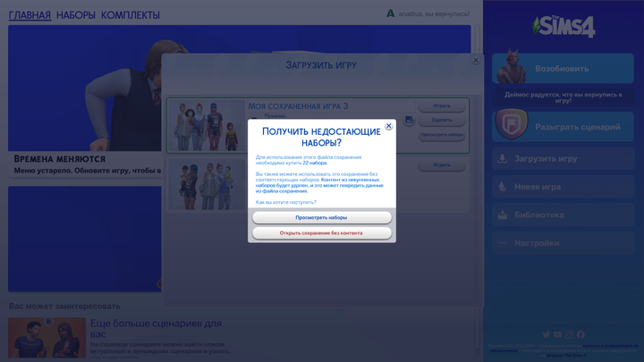This screenshot has width=644, height=362.
Task: Click the three-dots icon beside 'Настройки'
Action: click(503, 243)
